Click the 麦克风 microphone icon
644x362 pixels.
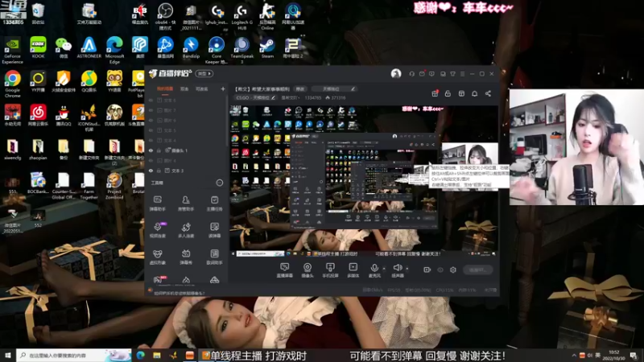[x=374, y=269]
